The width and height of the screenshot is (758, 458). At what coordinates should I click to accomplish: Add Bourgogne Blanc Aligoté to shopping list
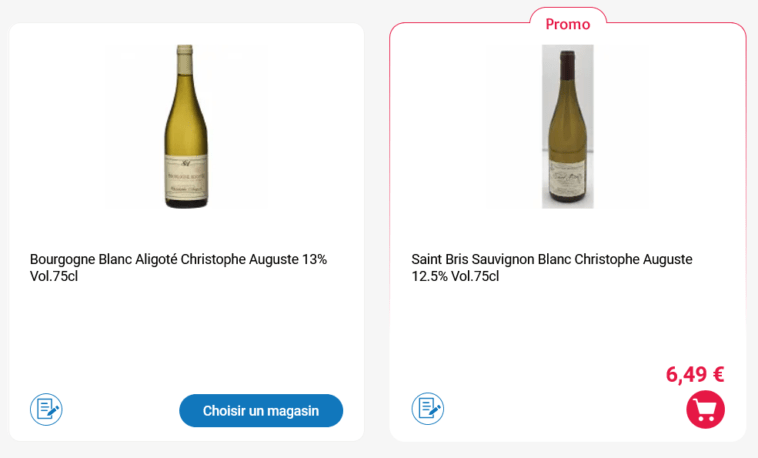(x=46, y=409)
